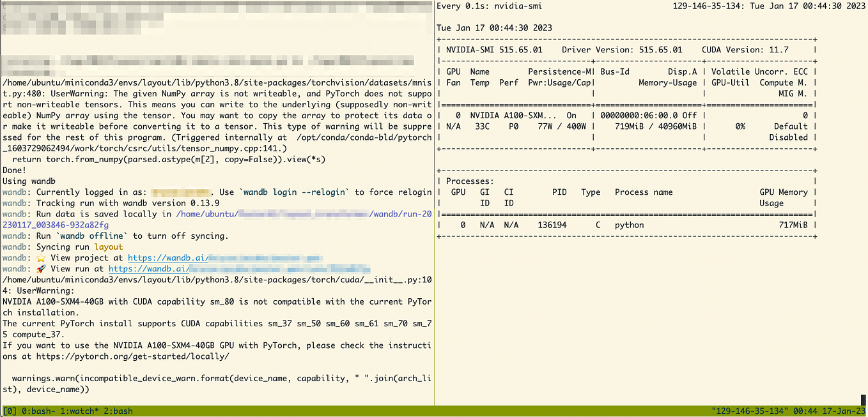Click the power usage '77W / 400W'
The height and width of the screenshot is (417, 868).
pos(562,126)
